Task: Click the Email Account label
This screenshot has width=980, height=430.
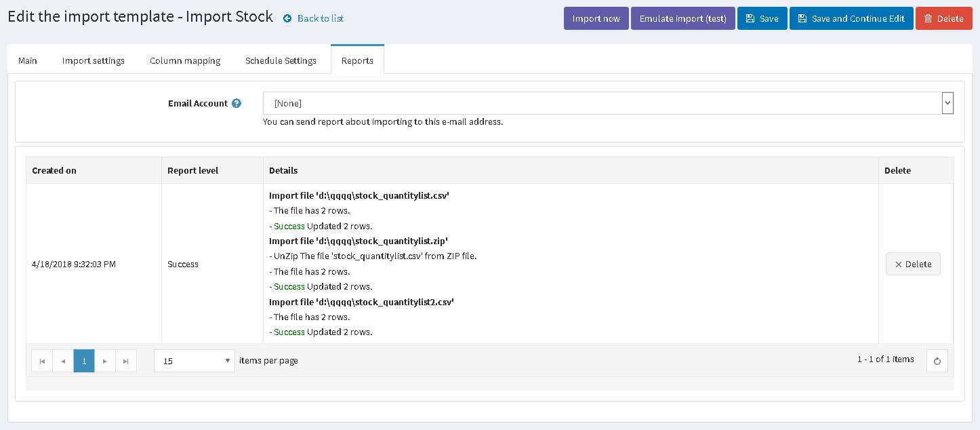Action: pos(198,104)
